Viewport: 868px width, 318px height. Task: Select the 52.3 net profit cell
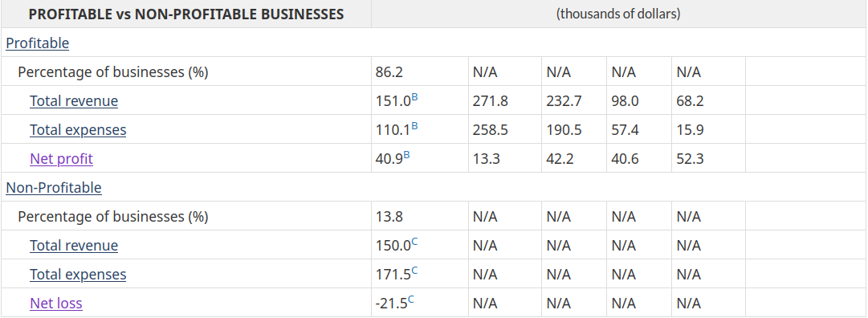click(708, 158)
